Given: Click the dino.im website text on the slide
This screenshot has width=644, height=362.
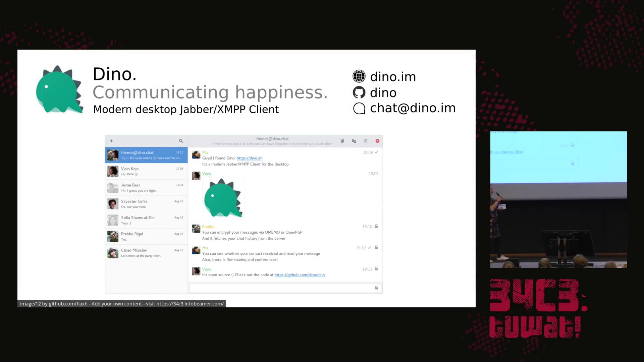Looking at the screenshot, I should [393, 77].
